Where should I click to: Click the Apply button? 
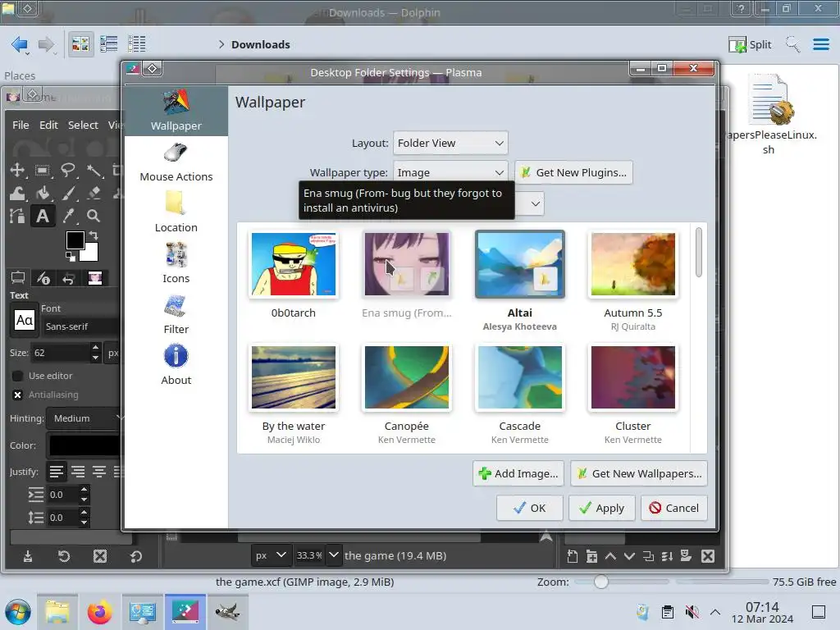click(601, 508)
